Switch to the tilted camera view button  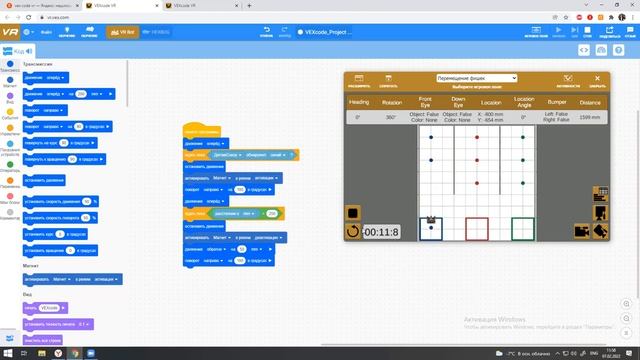600,231
